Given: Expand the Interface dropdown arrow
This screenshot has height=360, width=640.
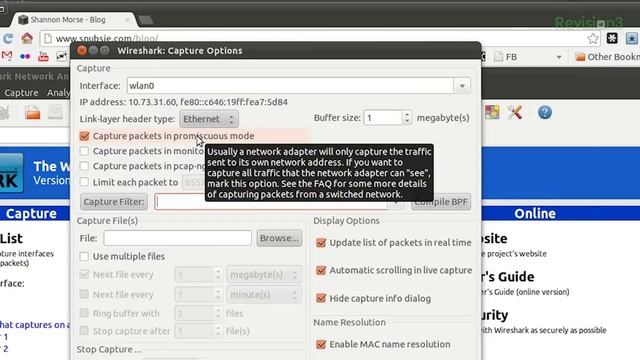Looking at the screenshot, I should coord(462,86).
